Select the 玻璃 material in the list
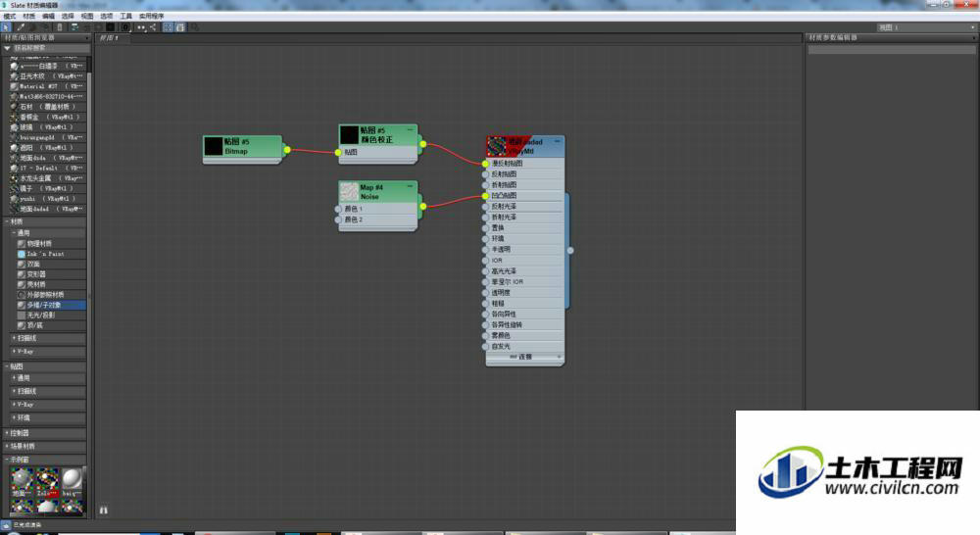Viewport: 980px width, 535px height. pyautogui.click(x=47, y=126)
